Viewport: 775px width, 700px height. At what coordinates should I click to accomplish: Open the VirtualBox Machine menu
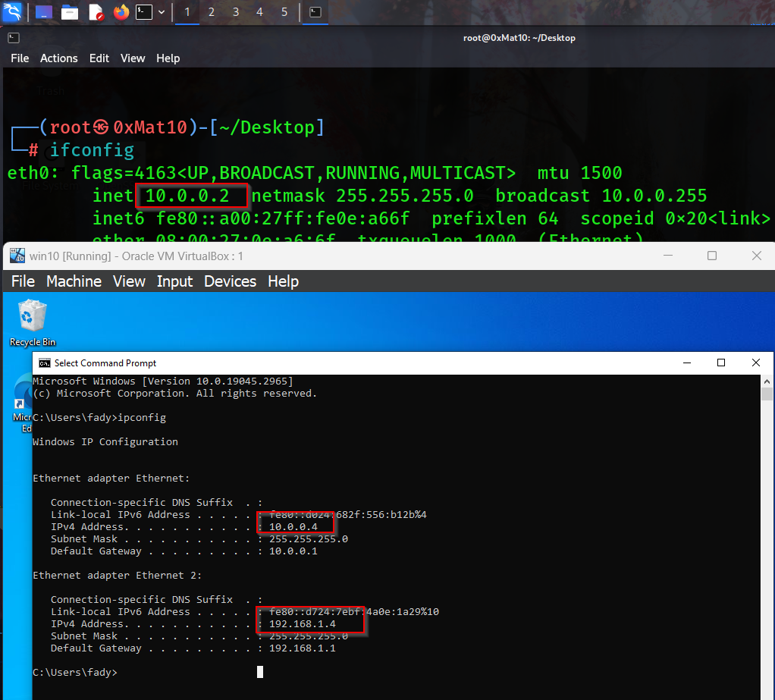click(74, 281)
